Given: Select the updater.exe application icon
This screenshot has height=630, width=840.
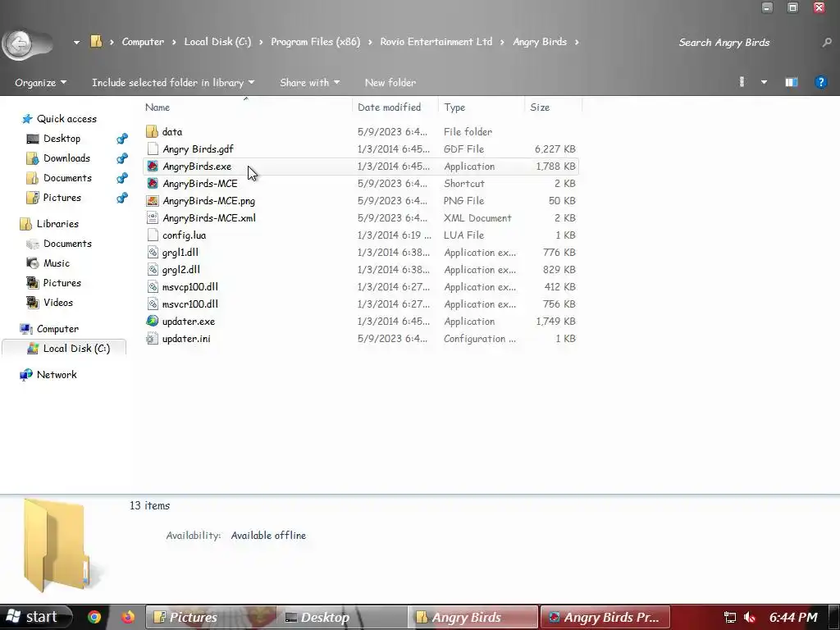Looking at the screenshot, I should click(x=152, y=321).
